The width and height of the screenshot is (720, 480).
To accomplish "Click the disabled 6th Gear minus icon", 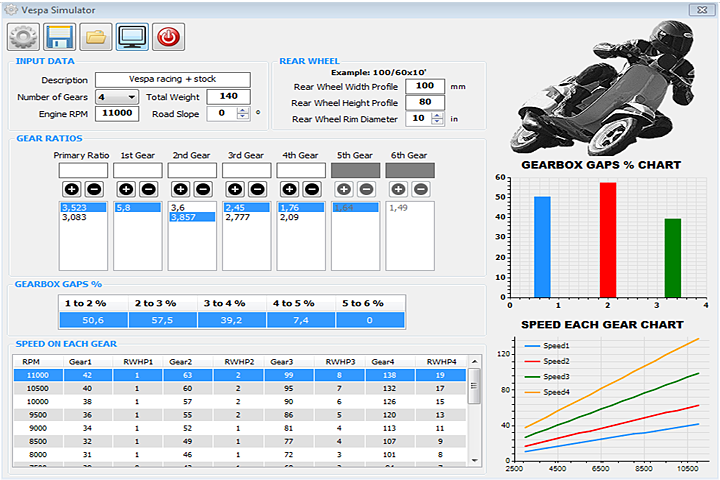I will click(421, 189).
